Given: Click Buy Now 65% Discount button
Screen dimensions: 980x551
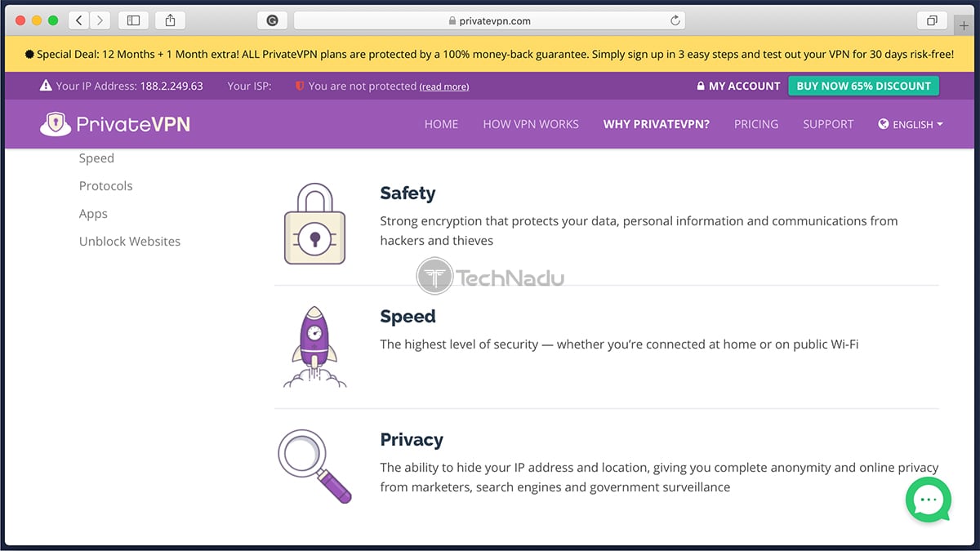Looking at the screenshot, I should click(x=864, y=86).
